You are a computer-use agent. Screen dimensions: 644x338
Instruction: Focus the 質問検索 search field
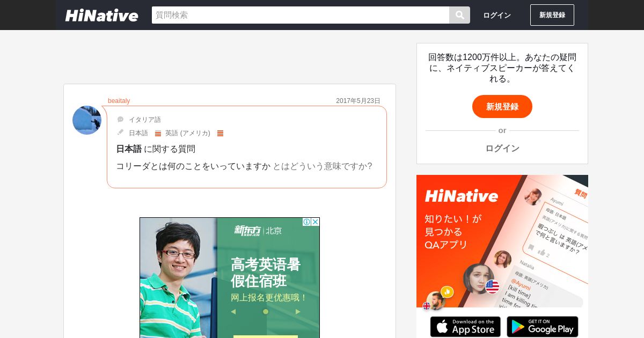tap(301, 15)
